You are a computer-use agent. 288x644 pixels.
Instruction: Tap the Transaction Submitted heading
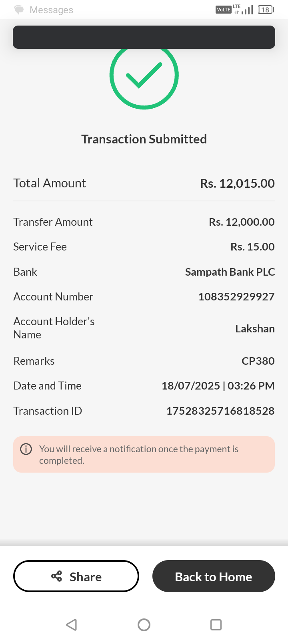pos(144,139)
